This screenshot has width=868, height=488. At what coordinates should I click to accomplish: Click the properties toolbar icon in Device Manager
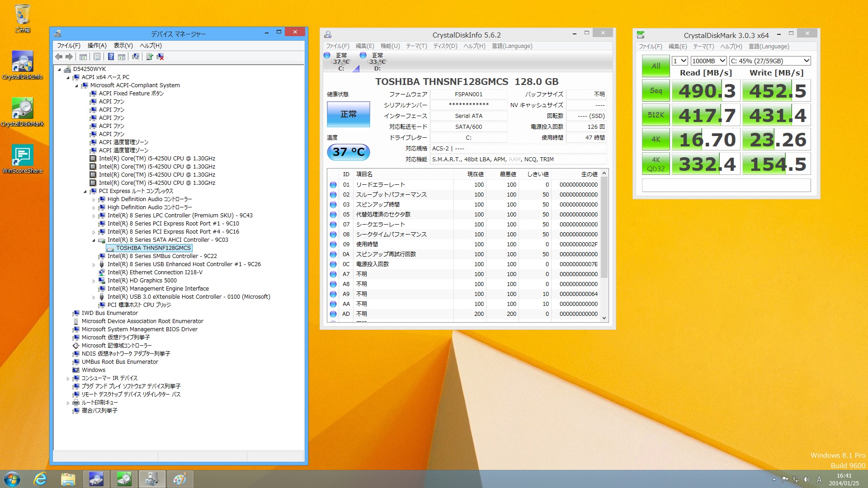(97, 56)
